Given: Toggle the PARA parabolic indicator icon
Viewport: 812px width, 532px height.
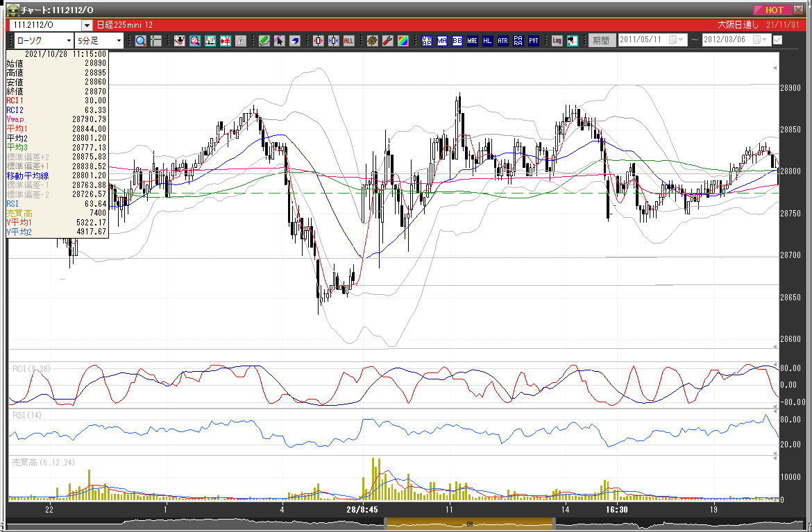Looking at the screenshot, I should [x=518, y=40].
